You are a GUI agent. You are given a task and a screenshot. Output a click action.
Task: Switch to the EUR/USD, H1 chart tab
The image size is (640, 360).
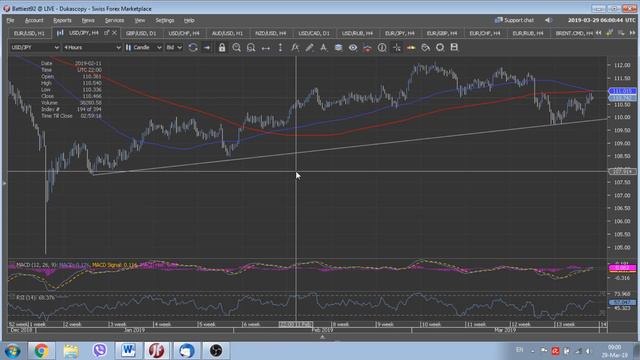(x=29, y=33)
